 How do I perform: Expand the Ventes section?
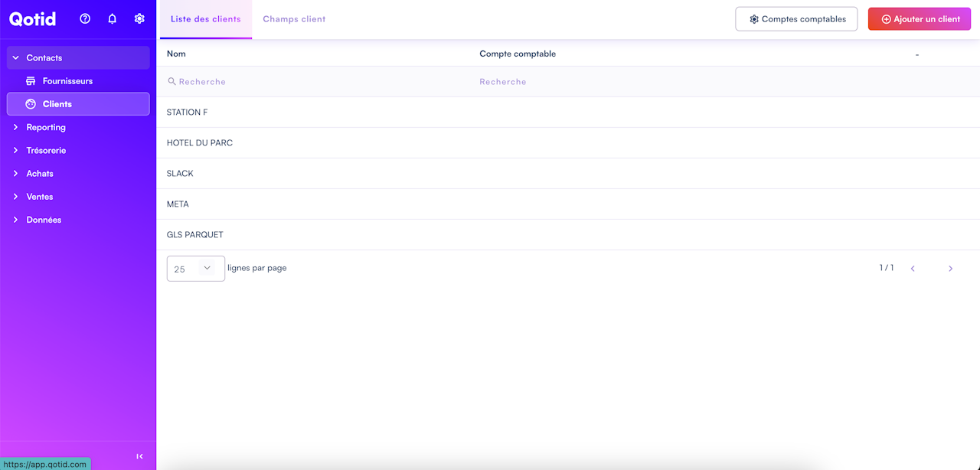click(78, 197)
